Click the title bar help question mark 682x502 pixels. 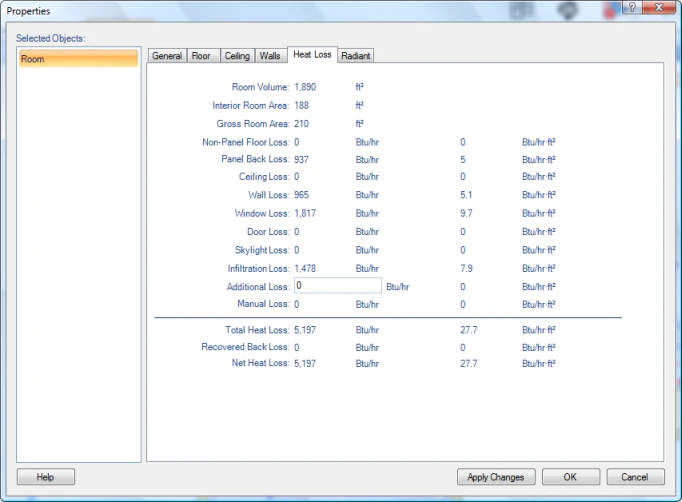pos(632,7)
